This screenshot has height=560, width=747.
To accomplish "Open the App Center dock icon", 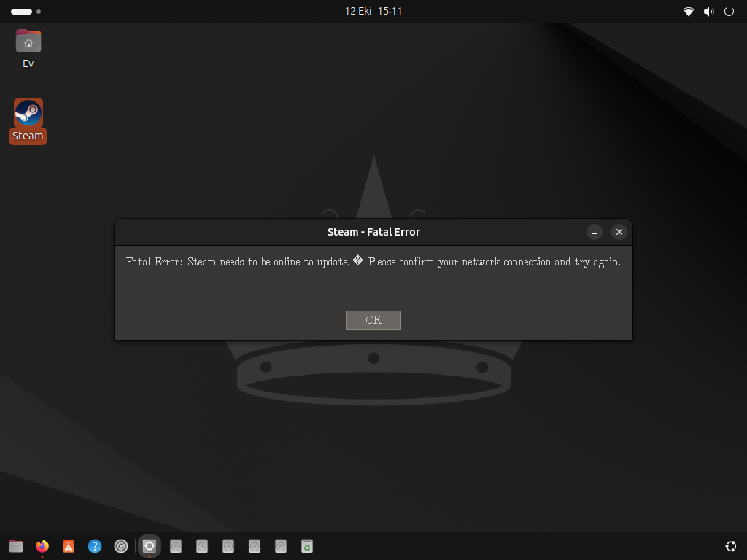I will [x=69, y=545].
